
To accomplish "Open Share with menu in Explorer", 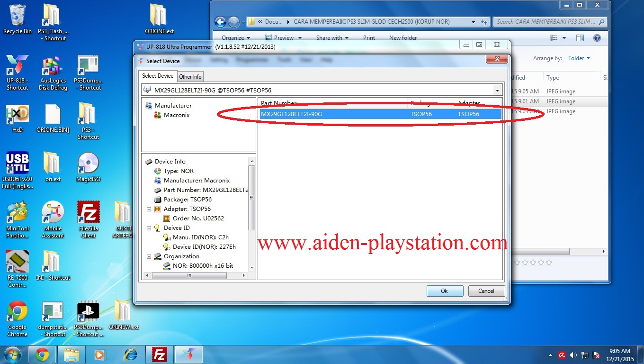I will tap(332, 38).
